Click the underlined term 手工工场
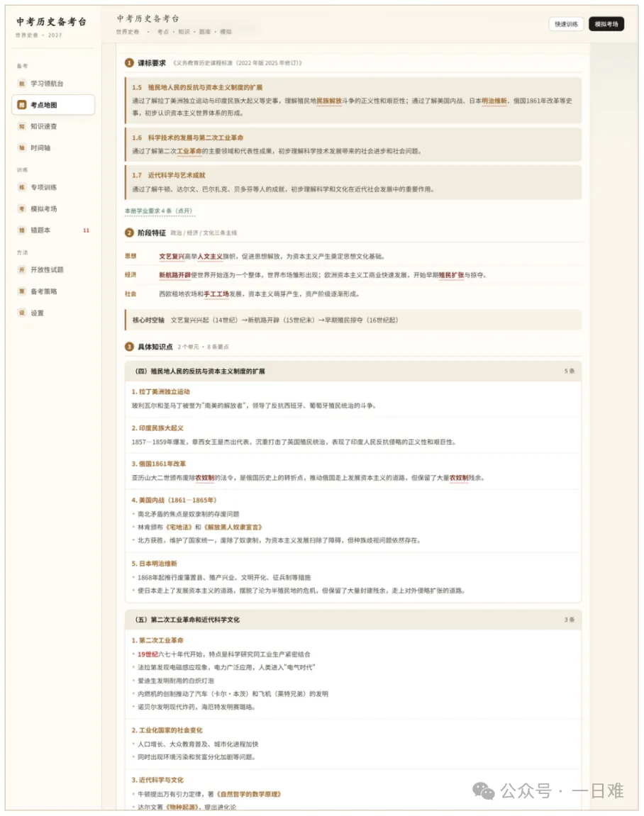 [216, 294]
